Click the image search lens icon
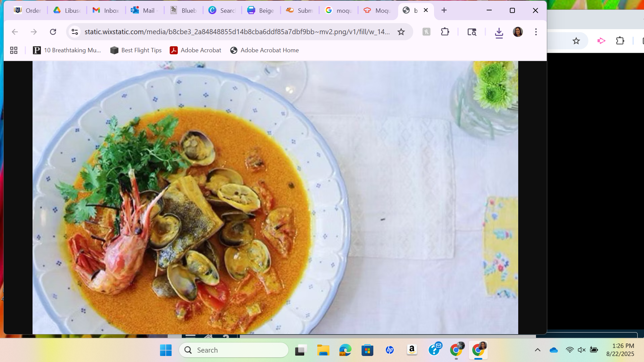 tap(472, 32)
